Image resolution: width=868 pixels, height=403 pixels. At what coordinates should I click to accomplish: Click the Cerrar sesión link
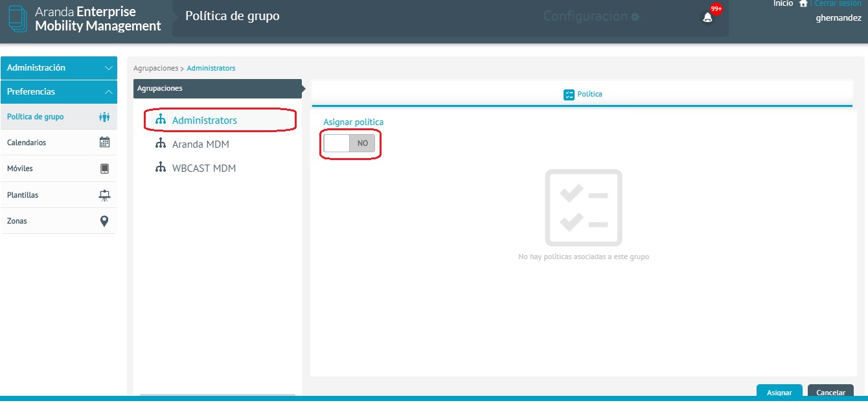(x=838, y=3)
